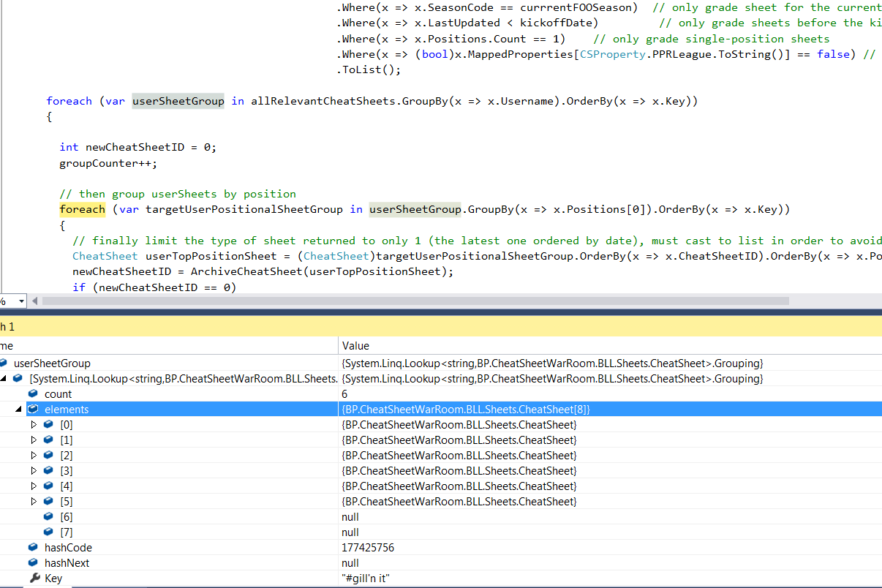
Task: Click the editor horizontal scrollbar thumb
Action: pos(417,301)
